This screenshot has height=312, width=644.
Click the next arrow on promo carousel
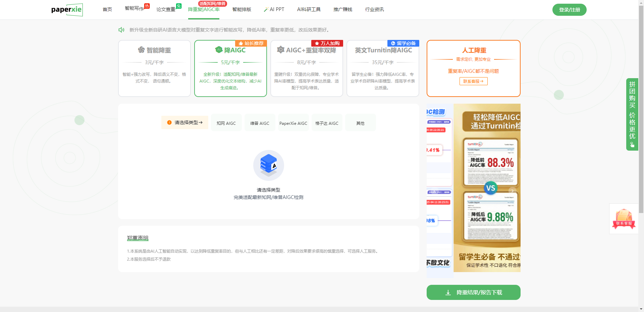pos(512,191)
